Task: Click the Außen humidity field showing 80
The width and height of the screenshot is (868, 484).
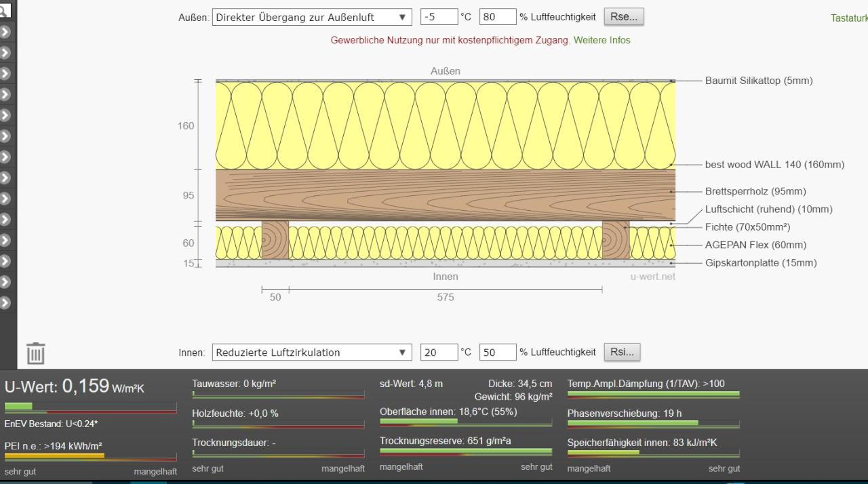Action: (x=497, y=18)
